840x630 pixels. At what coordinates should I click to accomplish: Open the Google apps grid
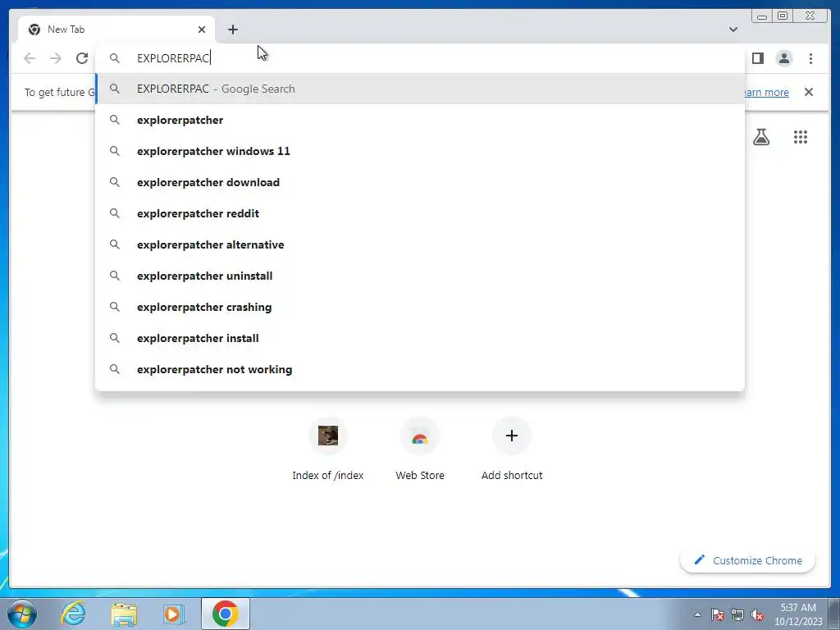(801, 137)
